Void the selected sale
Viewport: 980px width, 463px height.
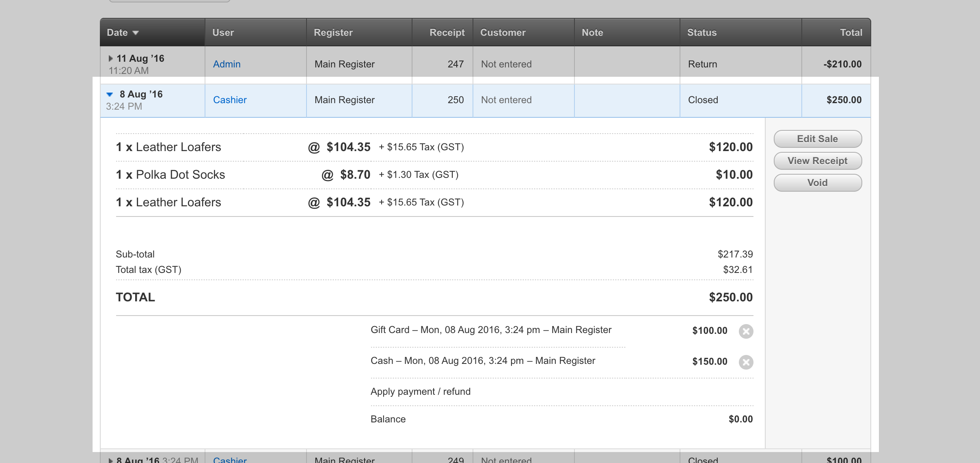click(x=817, y=183)
